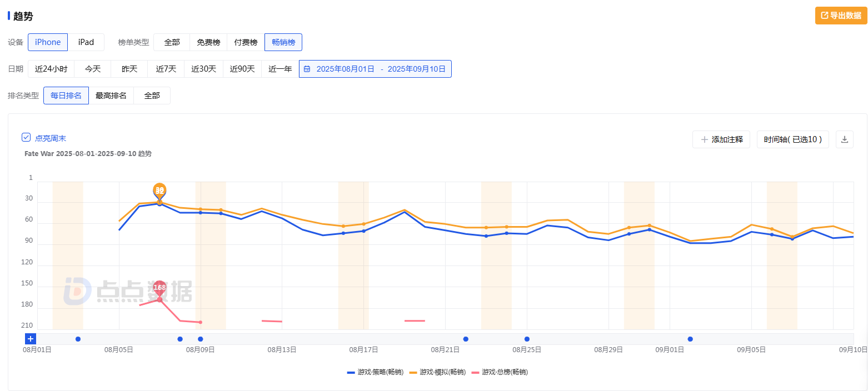The height and width of the screenshot is (391, 868).
Task: Select the 付费榜 chart type
Action: pyautogui.click(x=246, y=42)
